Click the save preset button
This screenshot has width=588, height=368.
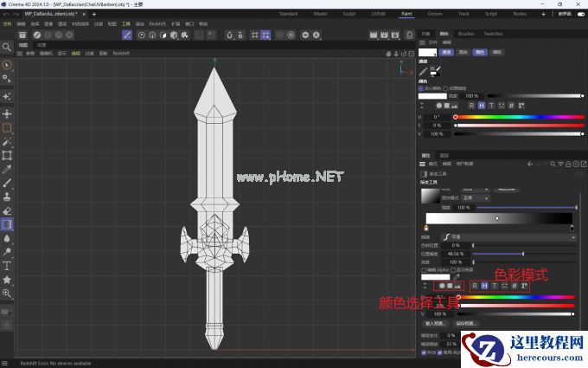coord(466,323)
